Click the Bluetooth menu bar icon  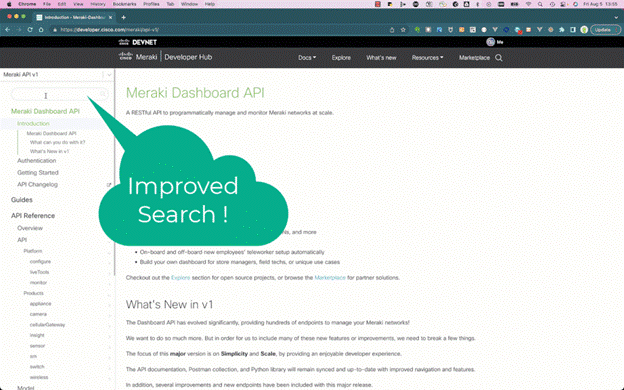coord(478,4)
